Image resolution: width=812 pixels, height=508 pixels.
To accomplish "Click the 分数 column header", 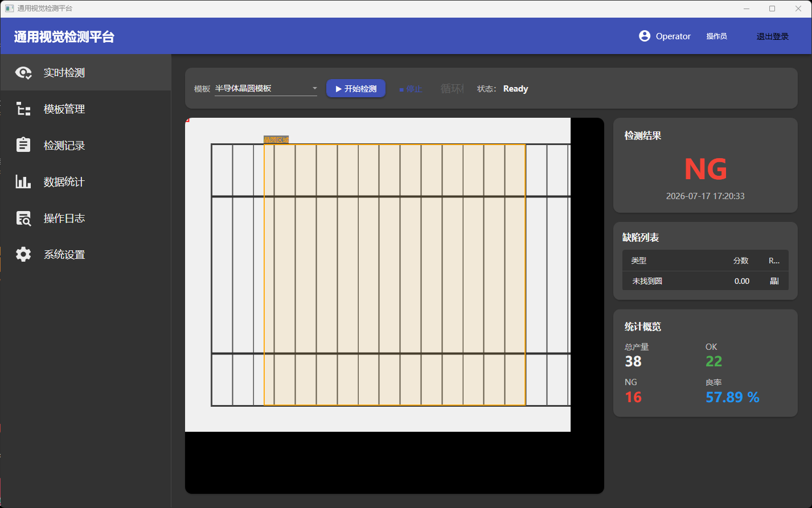I will (x=741, y=261).
